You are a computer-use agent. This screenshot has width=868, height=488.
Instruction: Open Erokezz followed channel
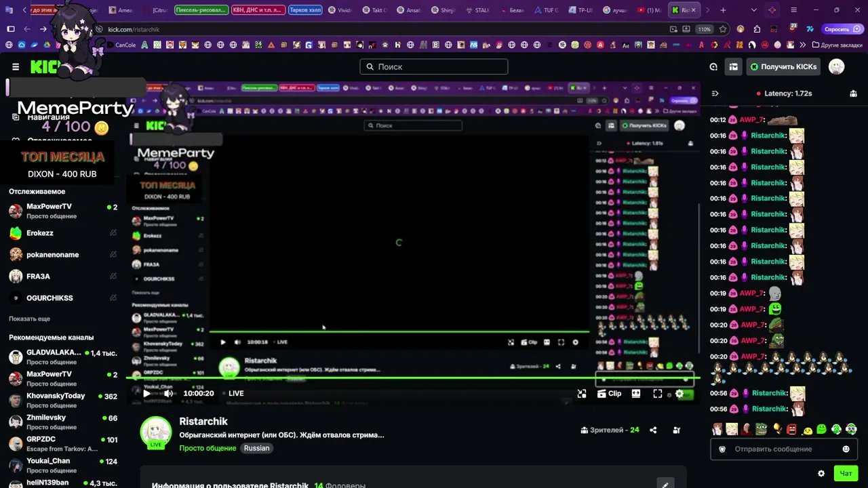pyautogui.click(x=62, y=232)
